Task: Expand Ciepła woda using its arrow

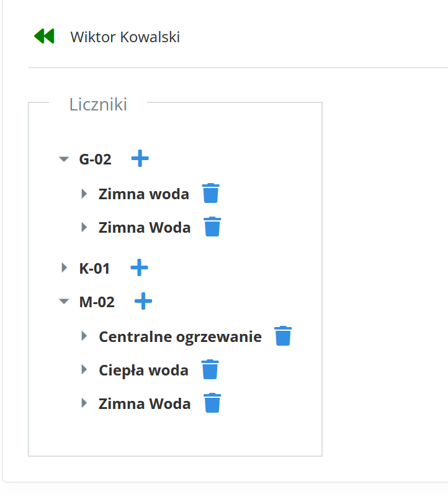Action: (x=84, y=370)
